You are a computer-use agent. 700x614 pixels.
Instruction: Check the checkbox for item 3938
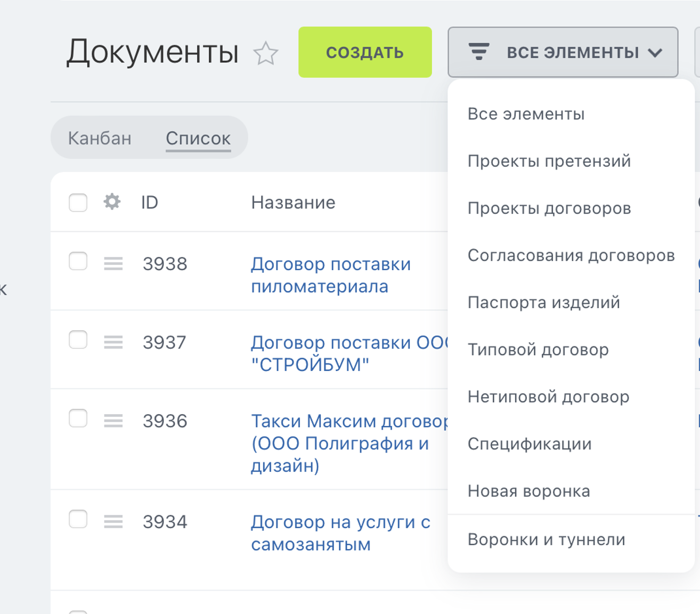(77, 261)
